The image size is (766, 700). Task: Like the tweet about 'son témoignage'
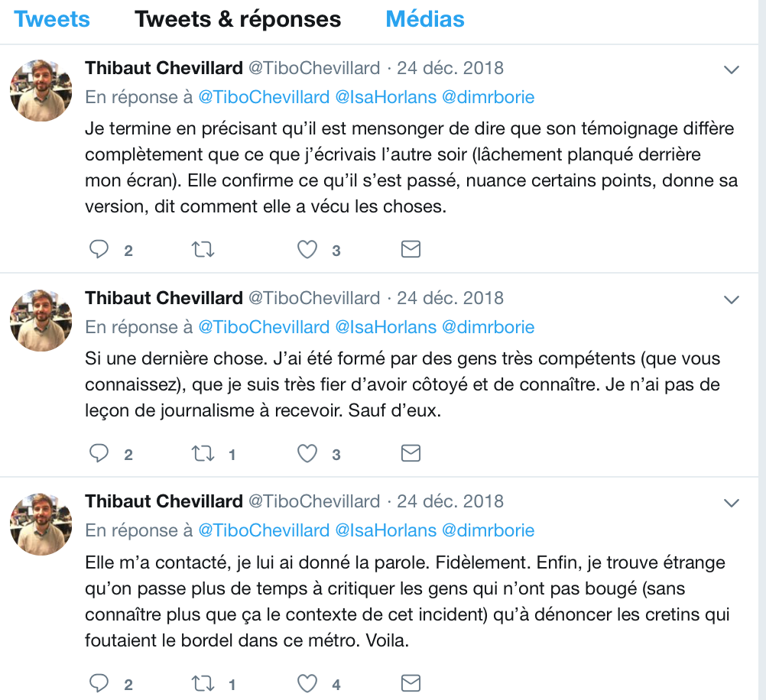coord(307,250)
